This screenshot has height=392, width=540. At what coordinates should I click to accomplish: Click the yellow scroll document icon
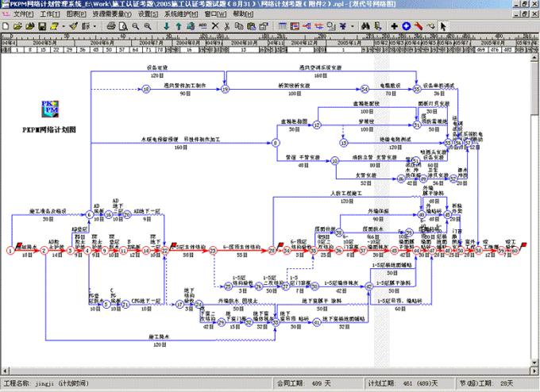(x=55, y=26)
